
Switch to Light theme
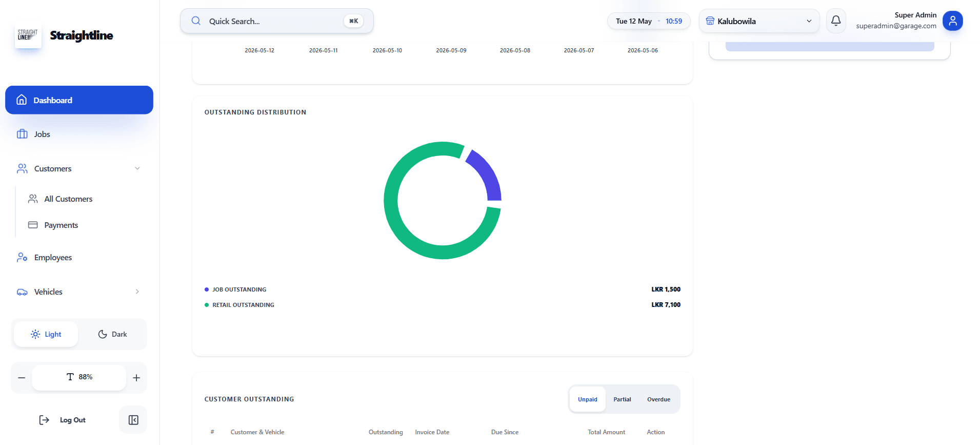(46, 334)
